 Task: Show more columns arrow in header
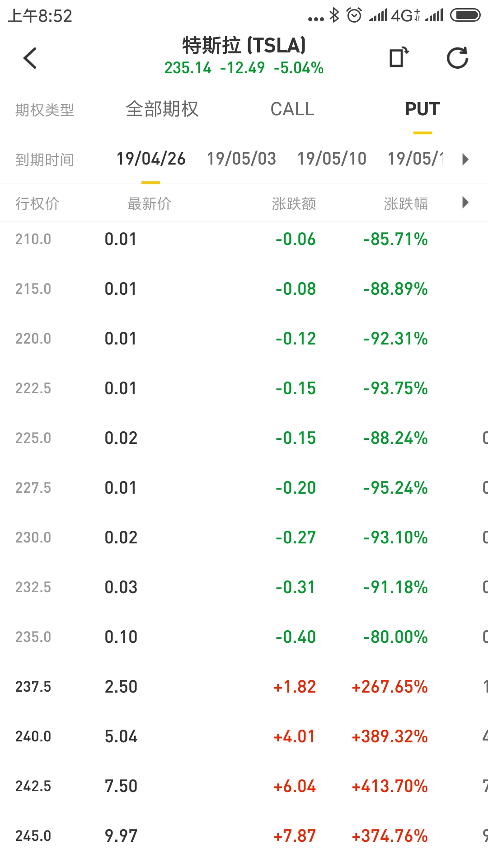pyautogui.click(x=465, y=203)
